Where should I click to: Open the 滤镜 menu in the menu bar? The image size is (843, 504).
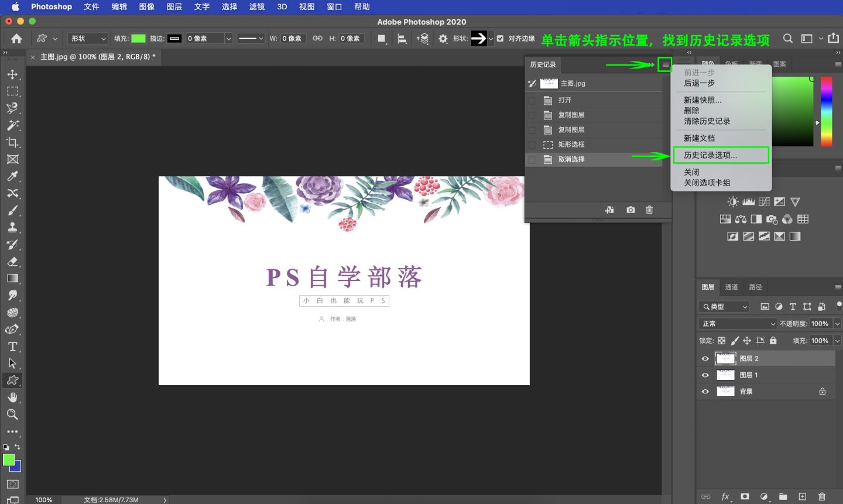[x=256, y=7]
